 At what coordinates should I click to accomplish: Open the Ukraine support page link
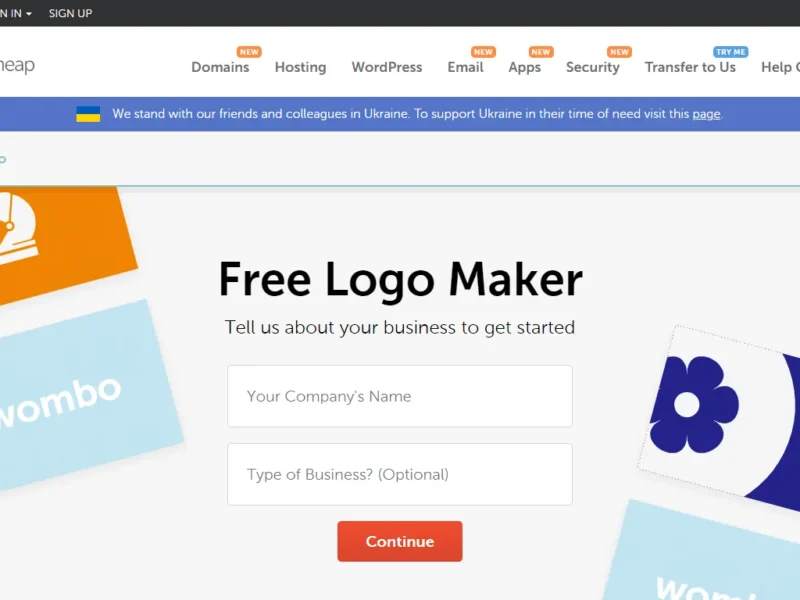[706, 114]
